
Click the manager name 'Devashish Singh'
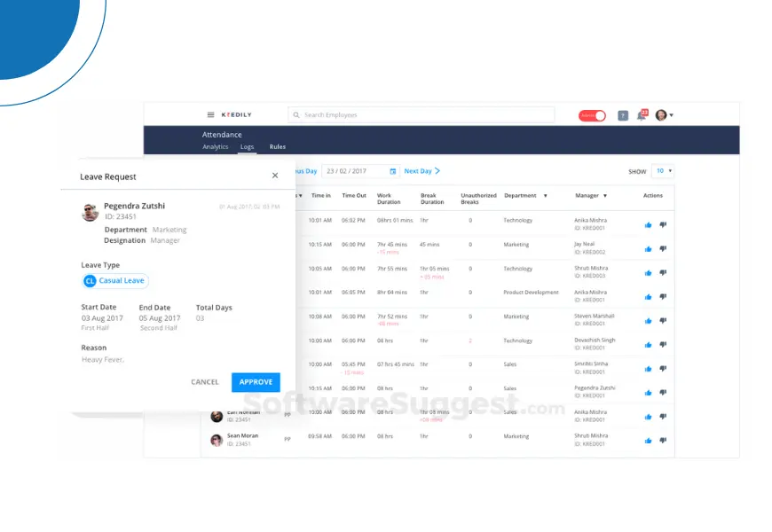click(595, 340)
